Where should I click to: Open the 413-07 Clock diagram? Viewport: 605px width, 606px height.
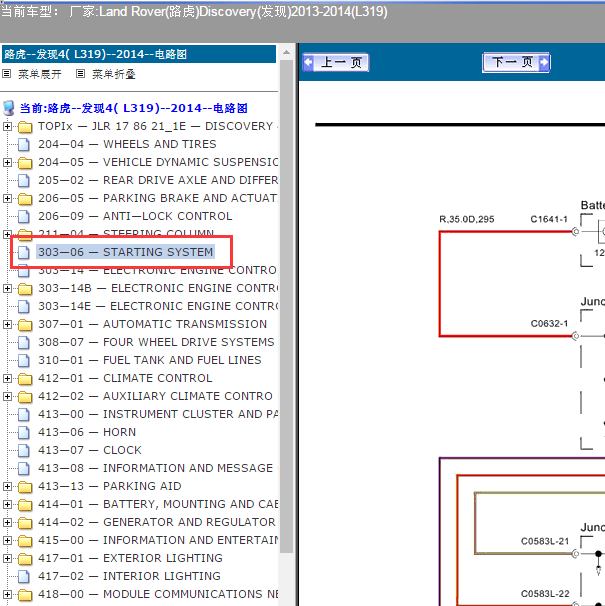(90, 450)
